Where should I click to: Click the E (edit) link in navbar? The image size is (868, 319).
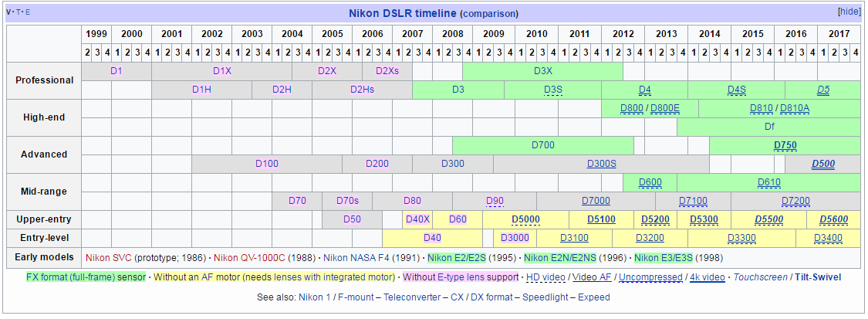coord(29,12)
